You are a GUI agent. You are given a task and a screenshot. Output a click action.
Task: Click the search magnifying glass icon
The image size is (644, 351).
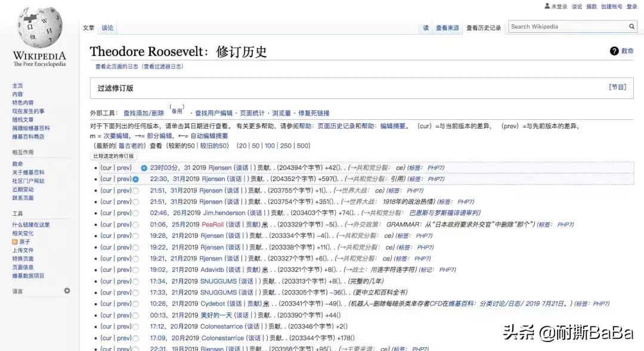[631, 26]
